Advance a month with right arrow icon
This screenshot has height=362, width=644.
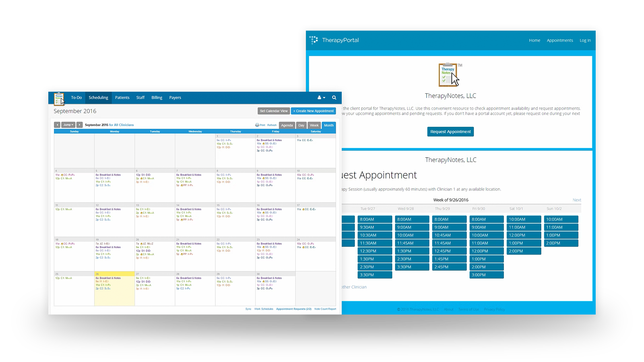click(79, 125)
